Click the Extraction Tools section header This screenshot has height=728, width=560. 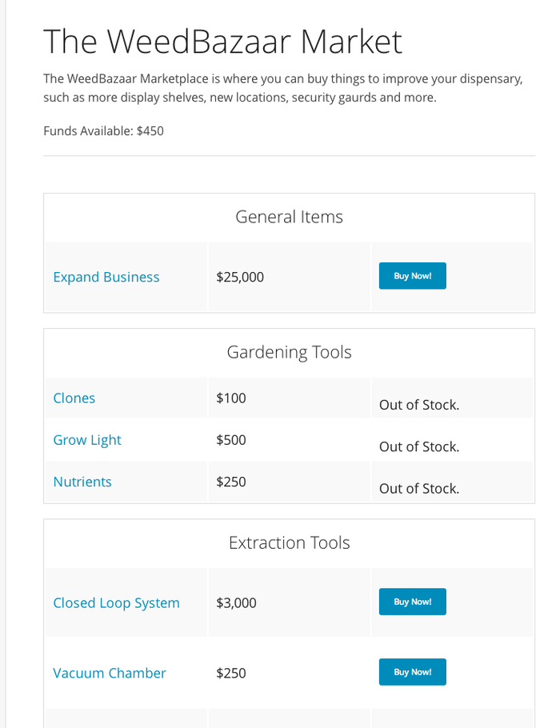pos(290,542)
